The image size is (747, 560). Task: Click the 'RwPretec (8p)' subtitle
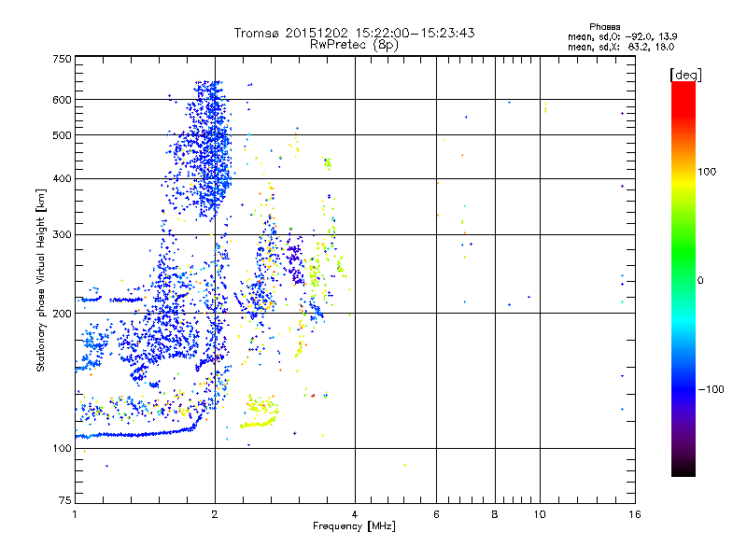click(354, 45)
